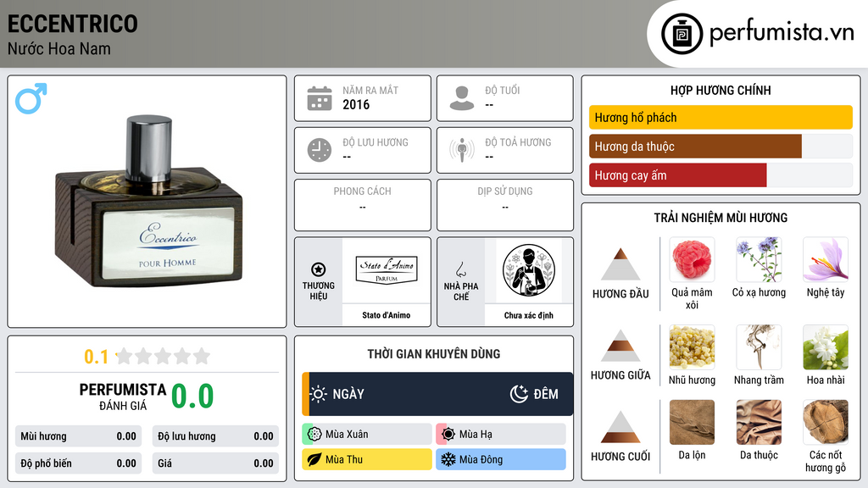Viewport: 868px width, 488px height.
Task: Open the Stato d'Animo brand logo
Action: [x=387, y=270]
